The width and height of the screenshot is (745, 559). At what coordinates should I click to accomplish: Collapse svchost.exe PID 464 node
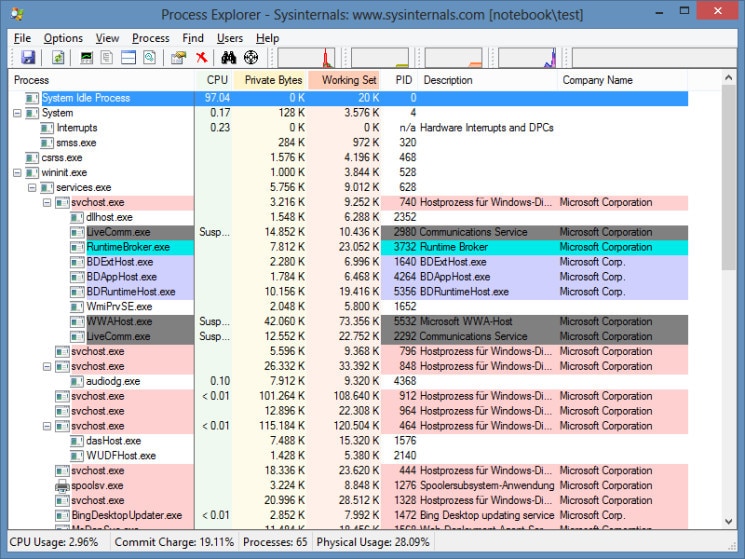tap(47, 426)
